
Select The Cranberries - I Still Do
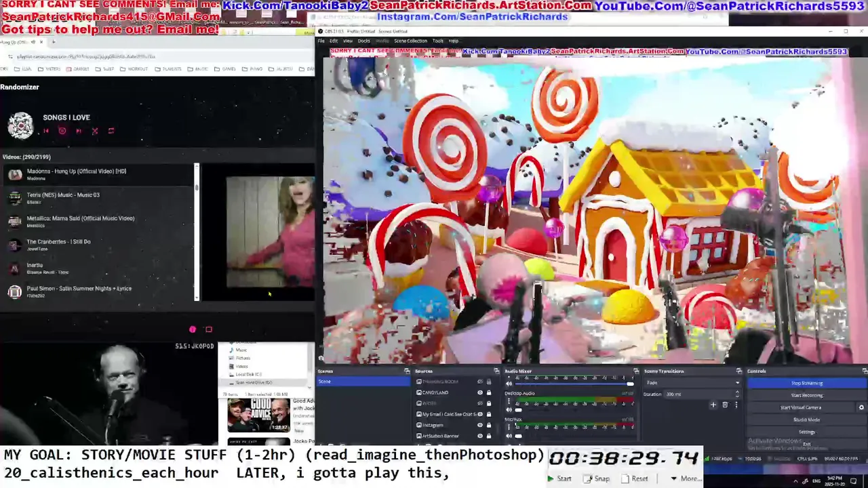pos(98,245)
